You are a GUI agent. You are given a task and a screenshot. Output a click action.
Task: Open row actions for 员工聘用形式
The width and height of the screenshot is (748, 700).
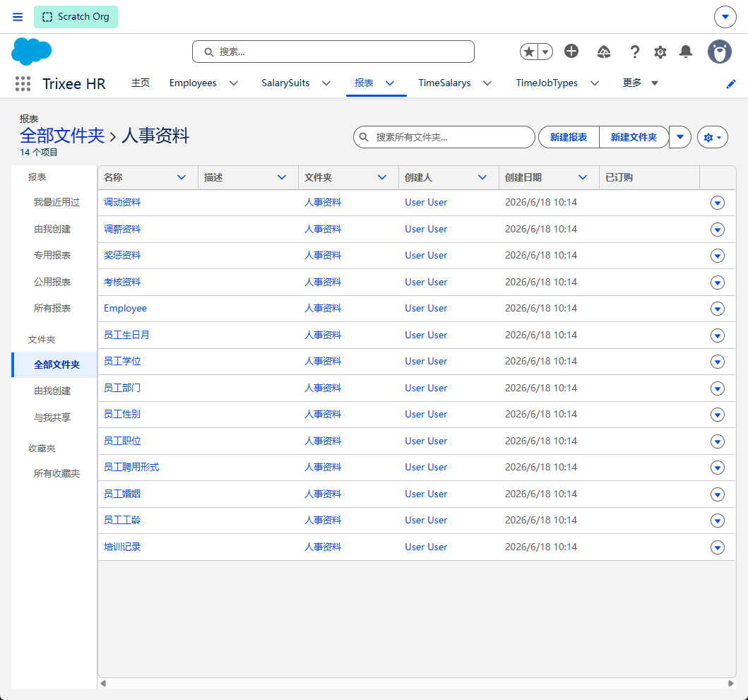coord(717,468)
